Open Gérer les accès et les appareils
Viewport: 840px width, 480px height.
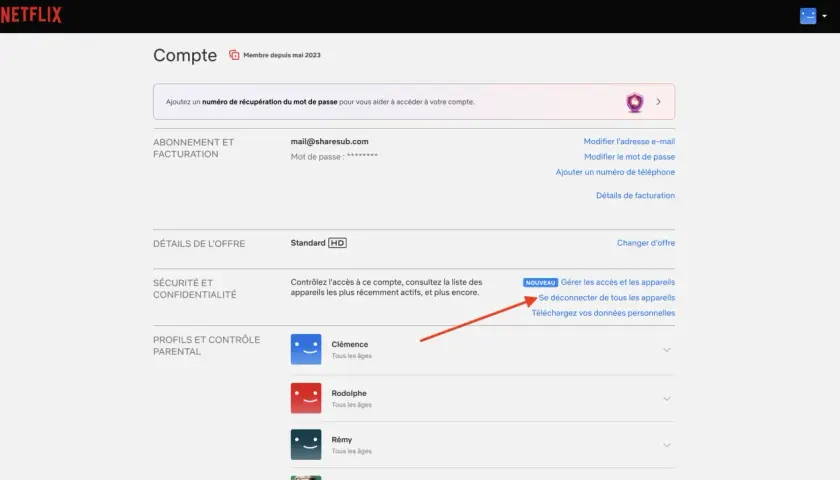tap(618, 282)
